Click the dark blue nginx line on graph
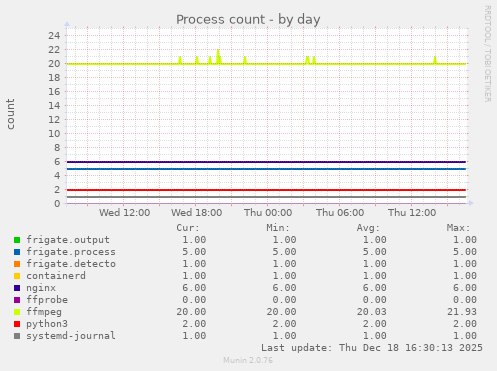Image resolution: width=497 pixels, height=371 pixels. click(266, 162)
